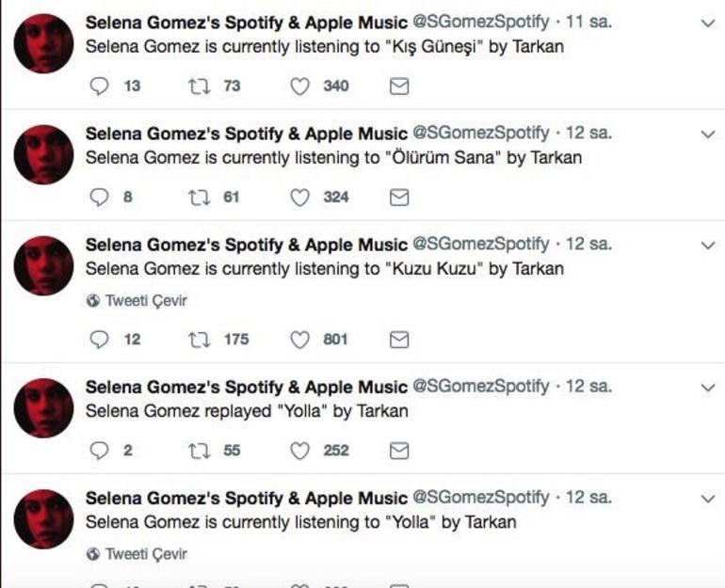The width and height of the screenshot is (725, 588).
Task: Reply to the "Kış Güneşi" tweet
Action: click(x=99, y=87)
